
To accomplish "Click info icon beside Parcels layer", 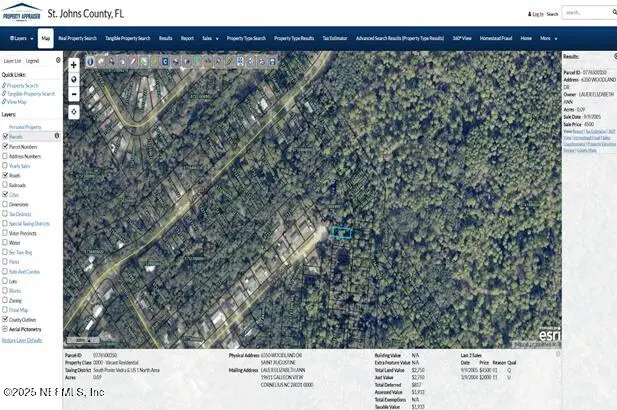I will [x=57, y=136].
